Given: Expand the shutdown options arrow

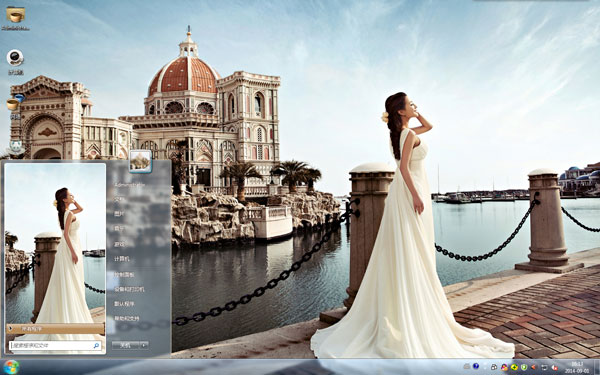Looking at the screenshot, I should tap(144, 345).
